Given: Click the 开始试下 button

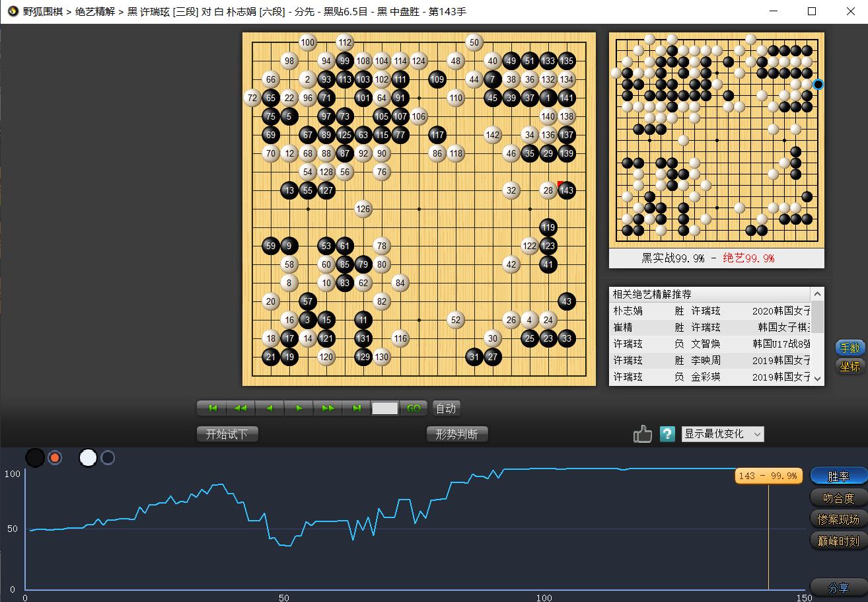Looking at the screenshot, I should tap(227, 434).
